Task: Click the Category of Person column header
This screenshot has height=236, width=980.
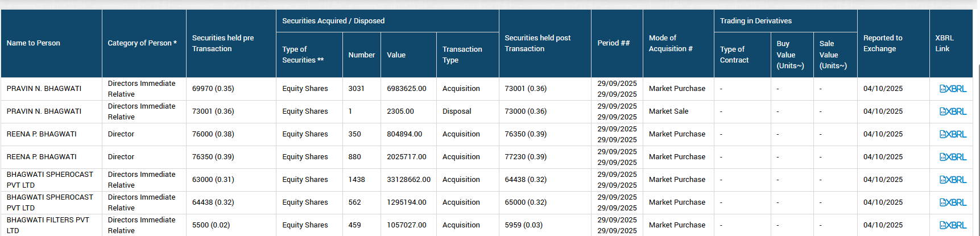Action: click(x=142, y=43)
